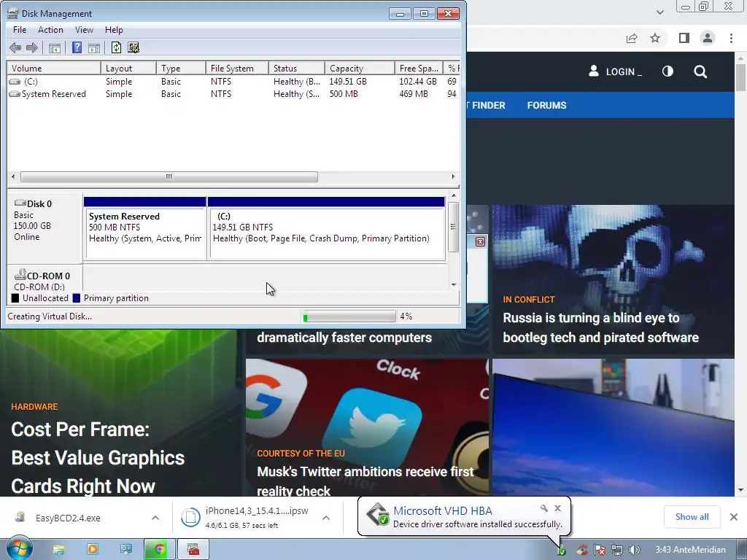Click Show all downloads button
Viewport: 747px width, 560px height.
[x=692, y=517]
